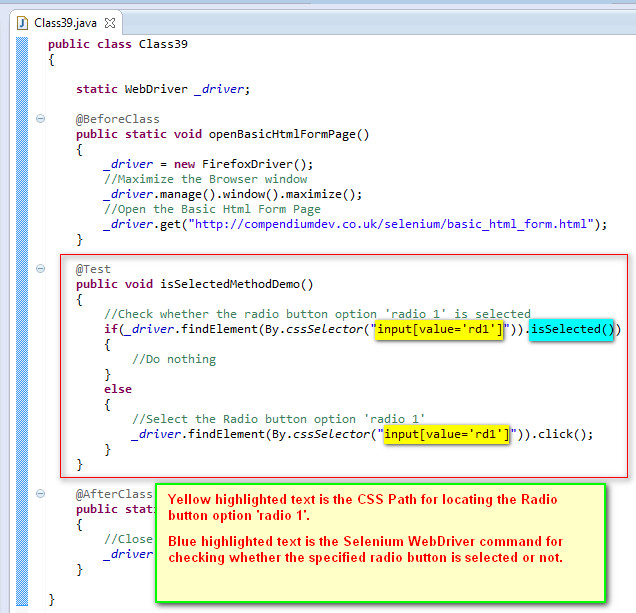This screenshot has height=613, width=636.
Task: Click the '//Select the Radio button option' comment
Action: [278, 419]
